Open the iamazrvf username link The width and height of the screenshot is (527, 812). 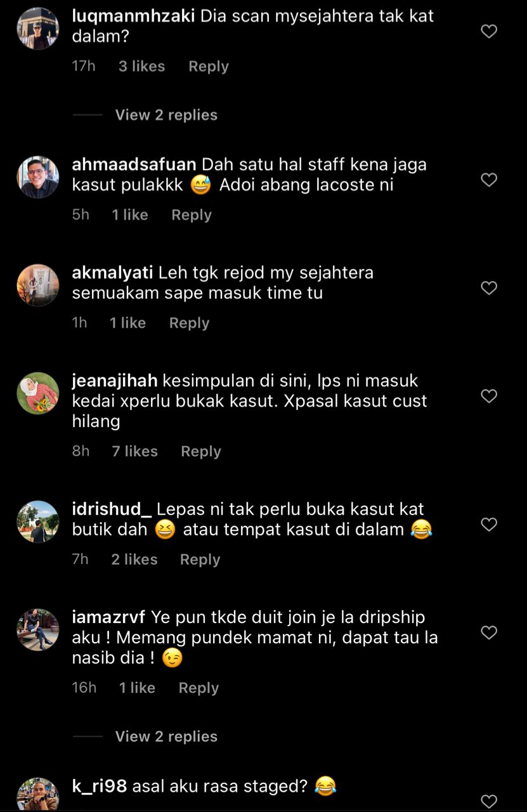[109, 617]
